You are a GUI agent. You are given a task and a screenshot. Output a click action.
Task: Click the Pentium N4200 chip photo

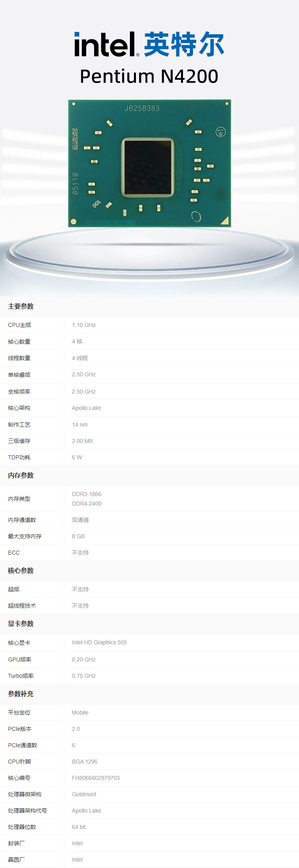(149, 163)
